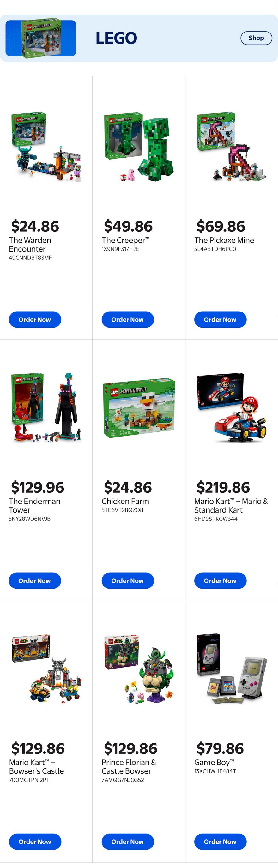
Task: Click the LEGO heading text
Action: pos(116,38)
